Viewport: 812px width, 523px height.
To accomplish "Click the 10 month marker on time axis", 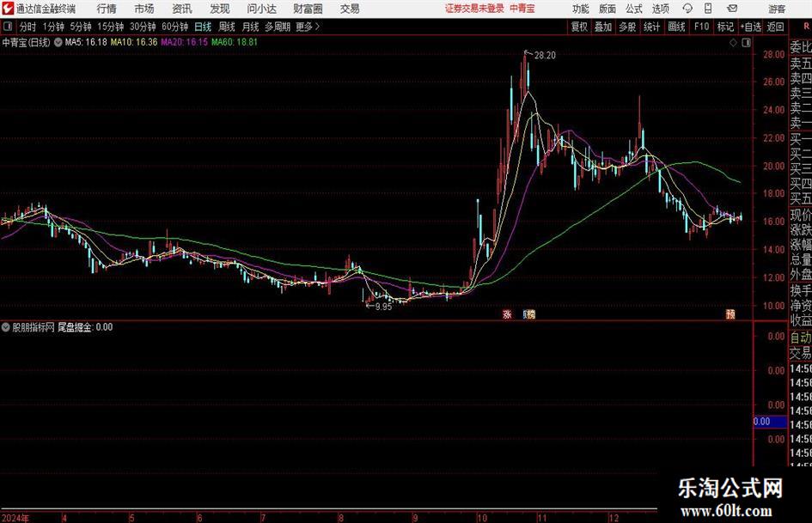I will (x=481, y=518).
